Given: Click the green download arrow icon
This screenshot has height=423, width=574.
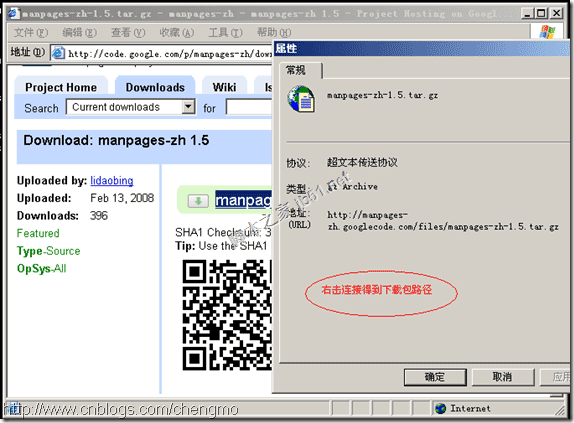Looking at the screenshot, I should coord(198,201).
